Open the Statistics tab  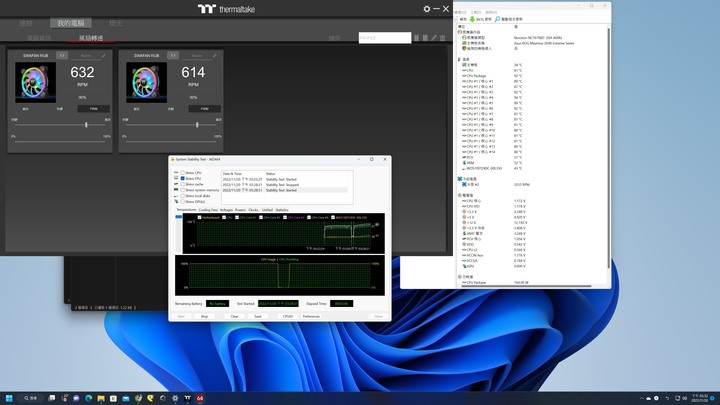[282, 210]
